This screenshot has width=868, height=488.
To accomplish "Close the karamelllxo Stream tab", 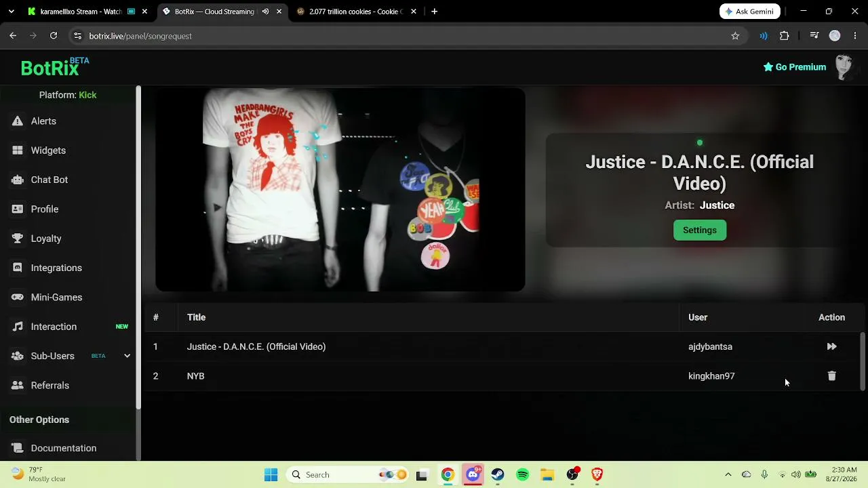I will [x=144, y=12].
